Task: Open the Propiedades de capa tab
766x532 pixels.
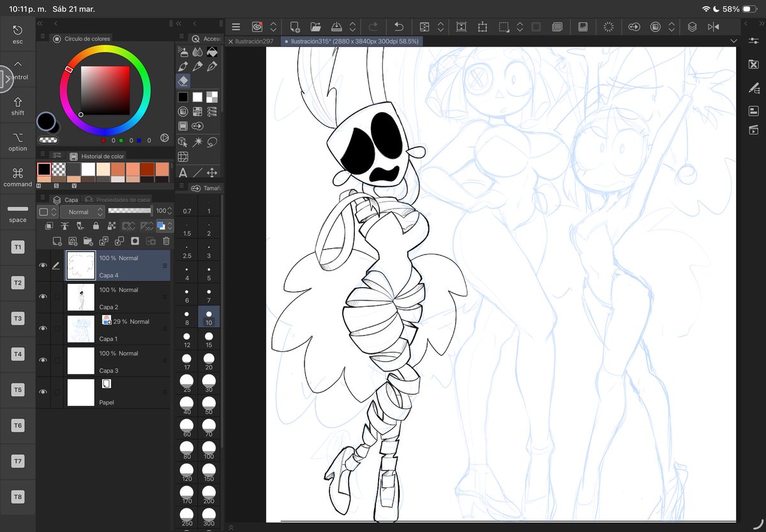Action: click(x=118, y=200)
